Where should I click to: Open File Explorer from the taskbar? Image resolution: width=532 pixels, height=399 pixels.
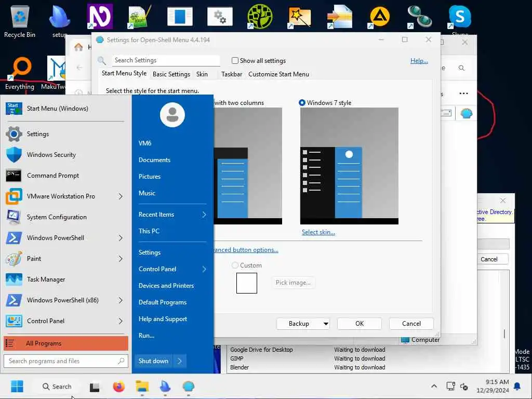point(142,387)
